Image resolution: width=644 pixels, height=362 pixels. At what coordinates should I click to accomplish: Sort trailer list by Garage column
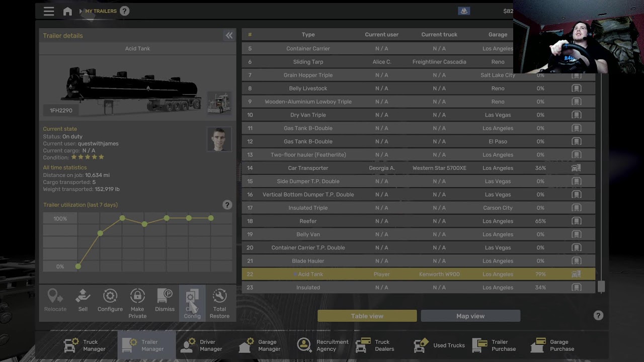[498, 35]
